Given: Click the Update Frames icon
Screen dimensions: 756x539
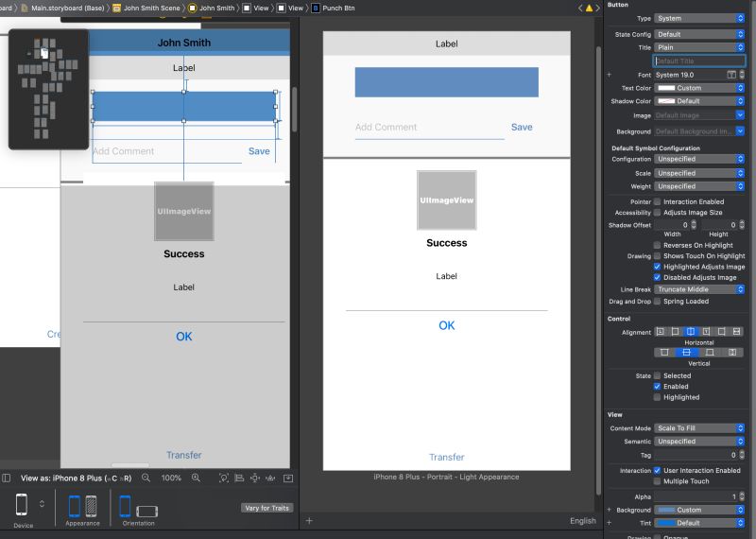Looking at the screenshot, I should [x=224, y=478].
